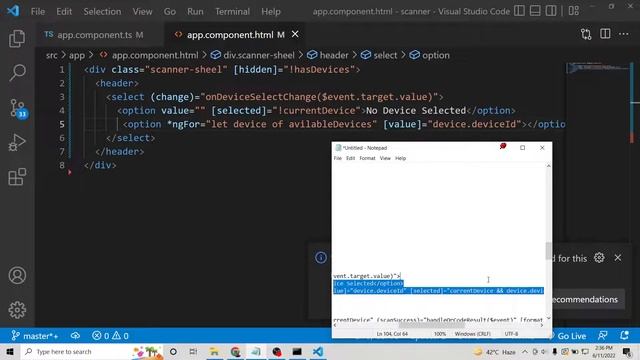This screenshot has width=640, height=360.
Task: Open the Extensions view
Action: pos(17,177)
